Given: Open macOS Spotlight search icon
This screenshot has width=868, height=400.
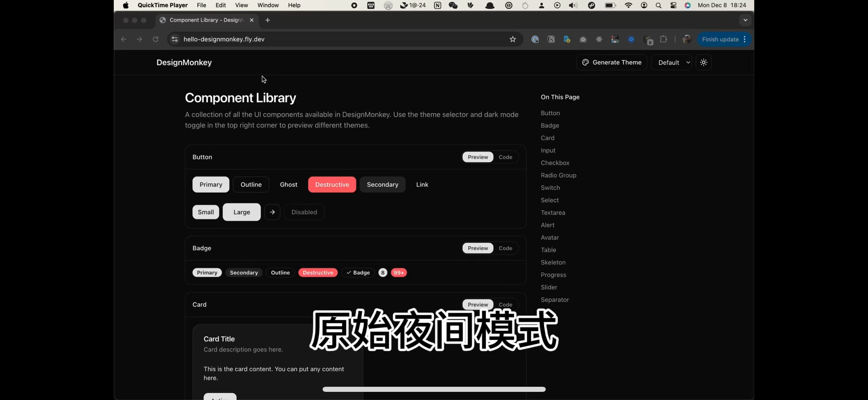Looking at the screenshot, I should 658,5.
